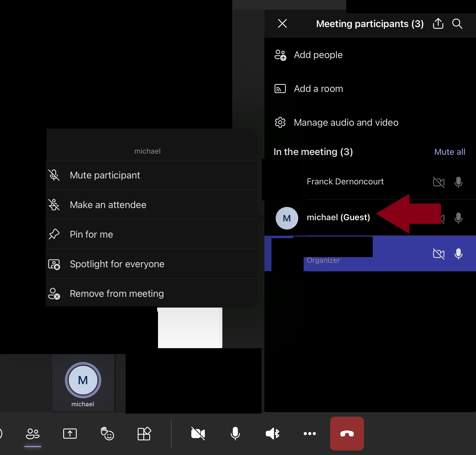This screenshot has height=455, width=476.
Task: Click the muted microphone icon in menu
Action: tap(54, 175)
